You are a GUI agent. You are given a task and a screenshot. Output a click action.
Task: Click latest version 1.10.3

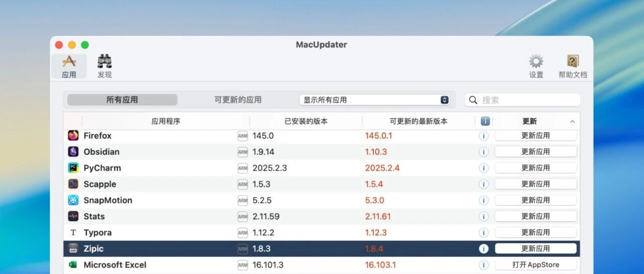click(x=376, y=152)
